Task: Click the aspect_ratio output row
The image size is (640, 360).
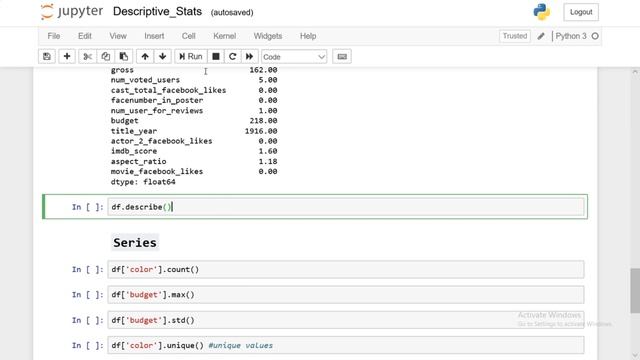Action: [x=194, y=161]
